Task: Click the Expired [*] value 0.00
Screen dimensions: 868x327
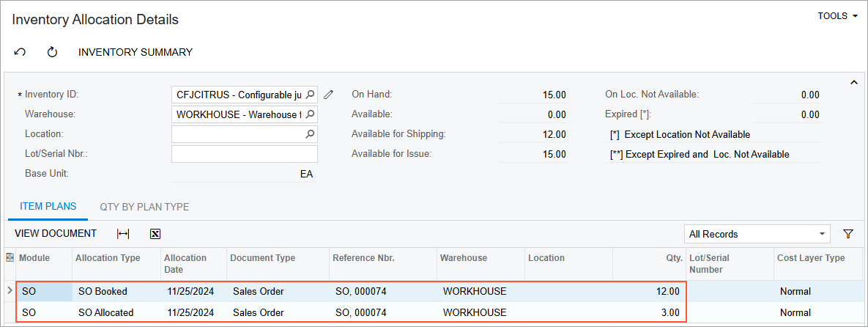Action: (810, 114)
